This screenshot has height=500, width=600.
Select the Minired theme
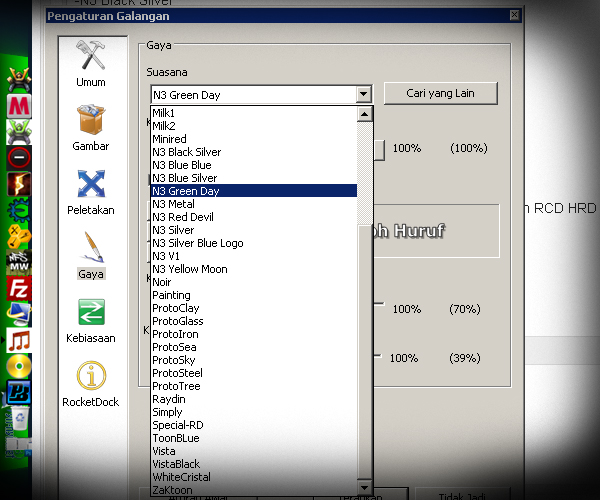[x=254, y=139]
